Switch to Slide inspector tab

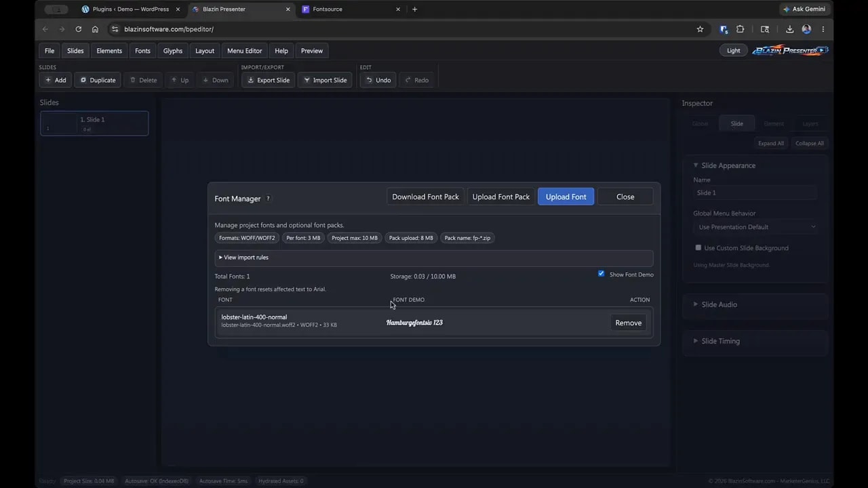tap(737, 123)
